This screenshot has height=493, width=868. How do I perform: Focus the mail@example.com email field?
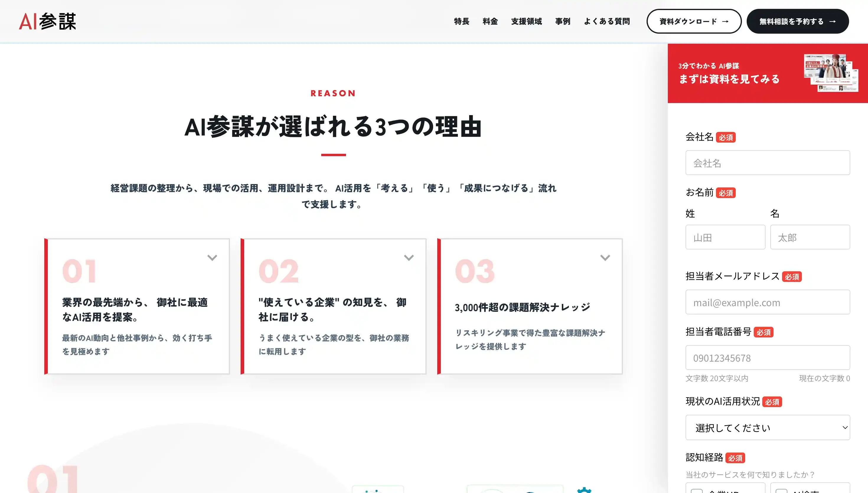(767, 302)
